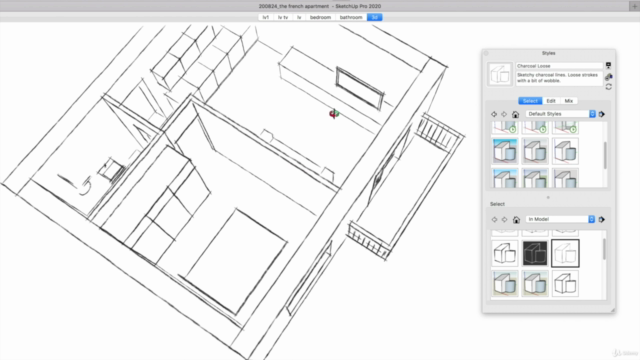Click the highlighted Charcoal Loose thumbnail in In Model
The image size is (640, 360).
565,253
